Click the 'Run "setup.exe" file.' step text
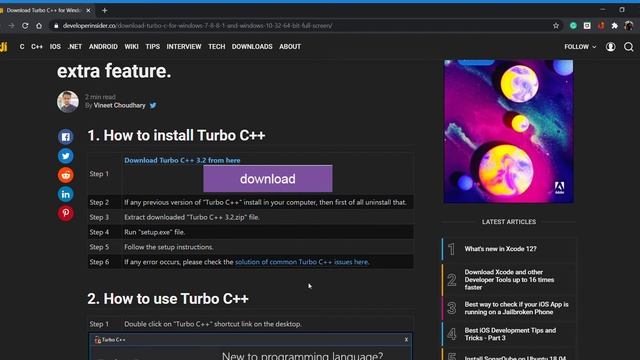The height and width of the screenshot is (360, 640). [155, 232]
